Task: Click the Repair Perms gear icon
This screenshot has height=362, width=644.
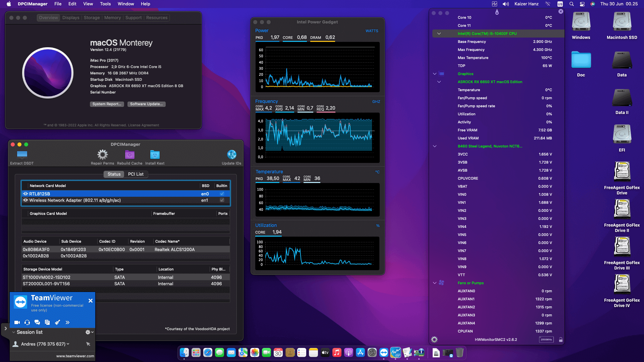Action: (x=102, y=155)
